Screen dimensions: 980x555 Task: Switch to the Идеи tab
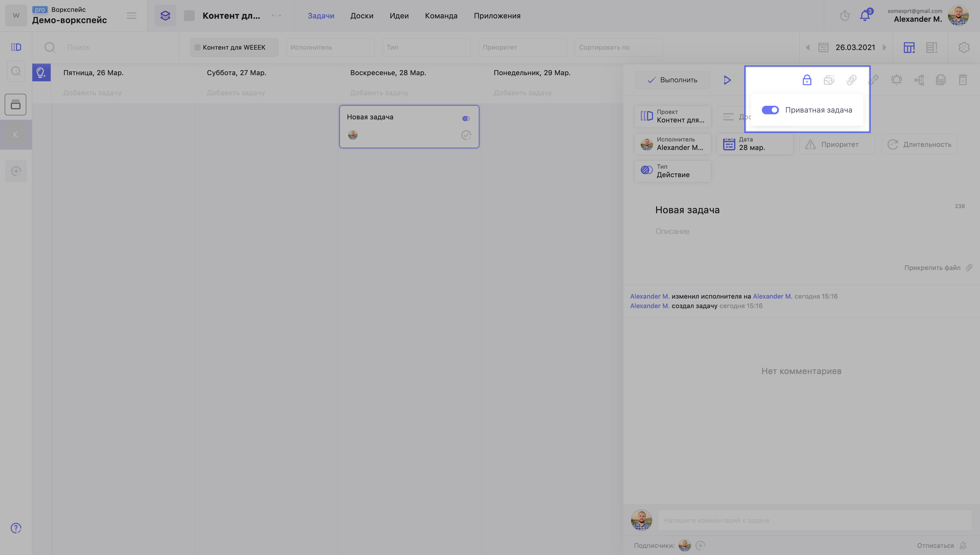[x=399, y=16]
